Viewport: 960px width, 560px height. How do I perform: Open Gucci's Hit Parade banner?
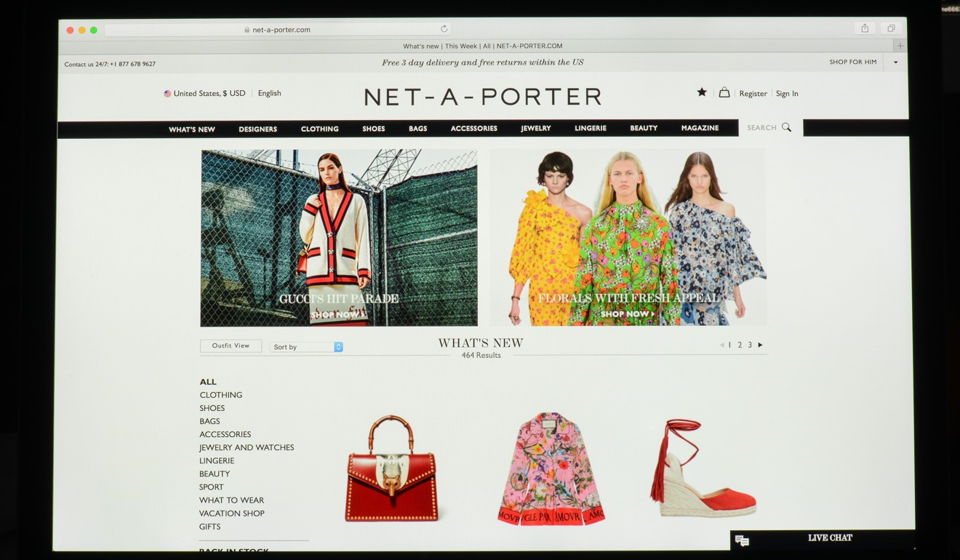tap(339, 238)
